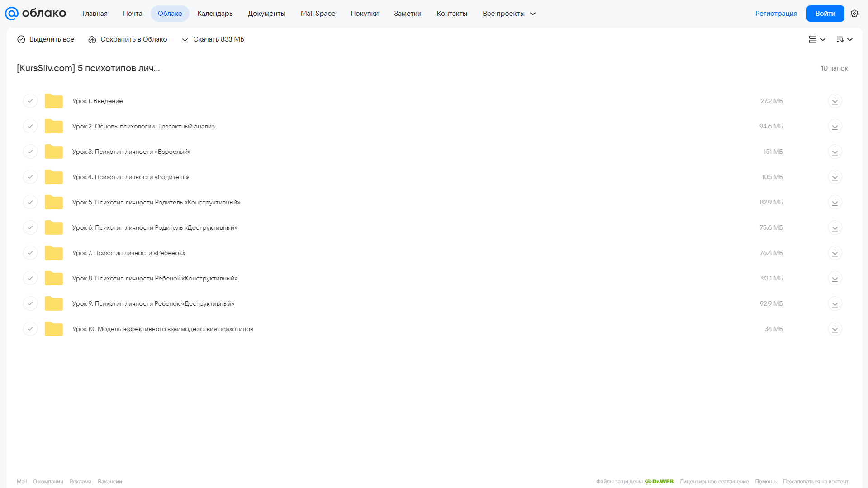868x488 pixels.
Task: Click download icon for Урок 3 folder
Action: point(835,152)
